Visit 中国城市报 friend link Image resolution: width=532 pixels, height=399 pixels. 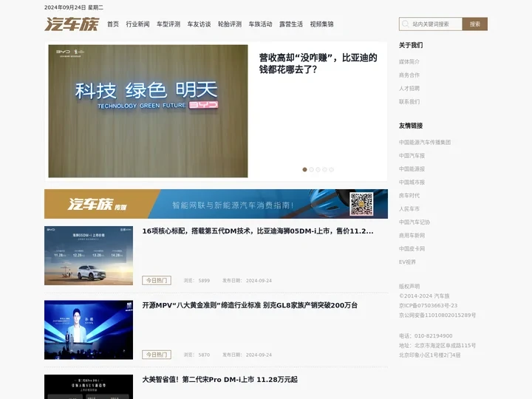[412, 183]
